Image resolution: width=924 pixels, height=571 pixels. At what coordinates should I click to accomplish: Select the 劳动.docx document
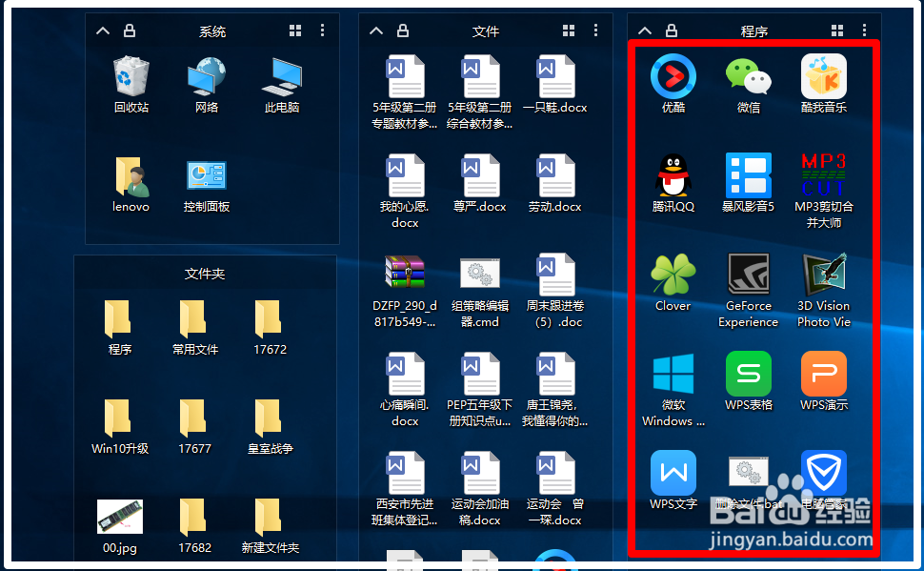point(555,175)
